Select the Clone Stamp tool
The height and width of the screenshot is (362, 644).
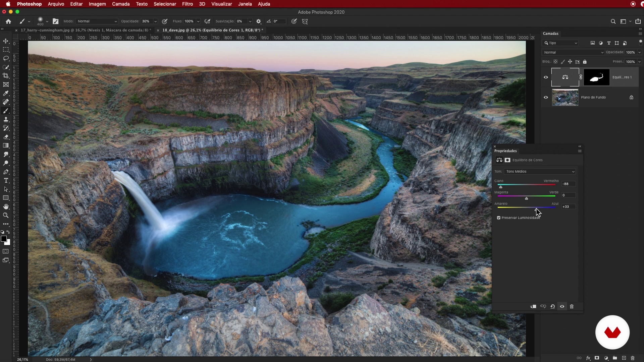(6, 119)
